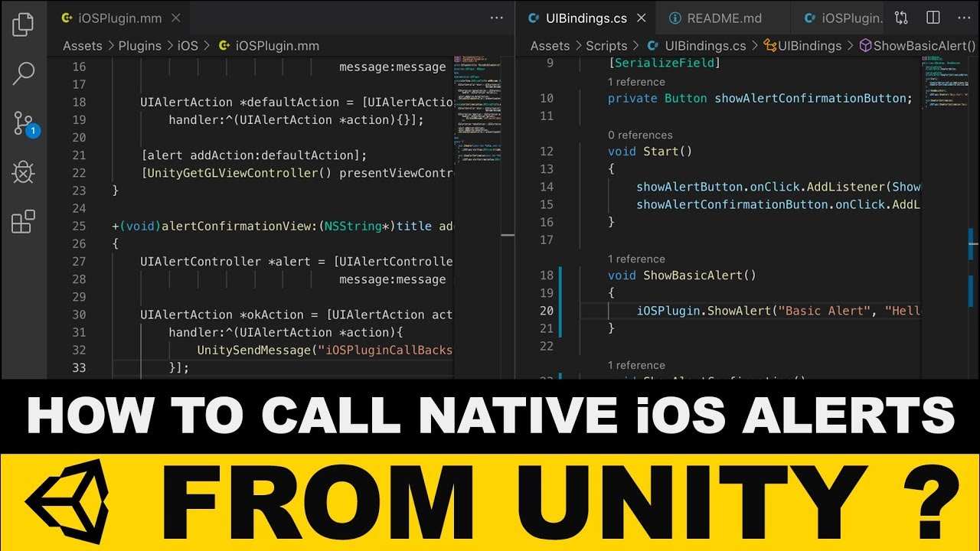The image size is (980, 551).
Task: Click '1 reference' above showAlertConfirmationButton
Action: tap(636, 82)
